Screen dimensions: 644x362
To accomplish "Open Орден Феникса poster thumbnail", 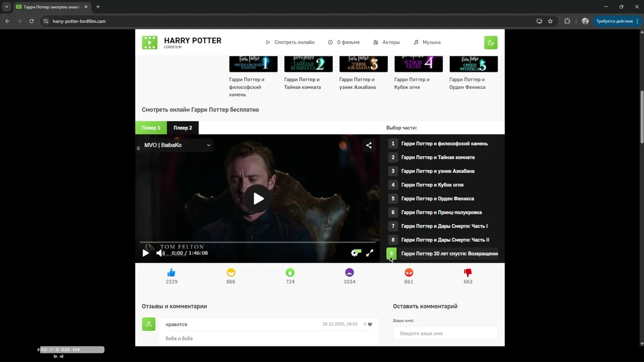I will coord(473,64).
